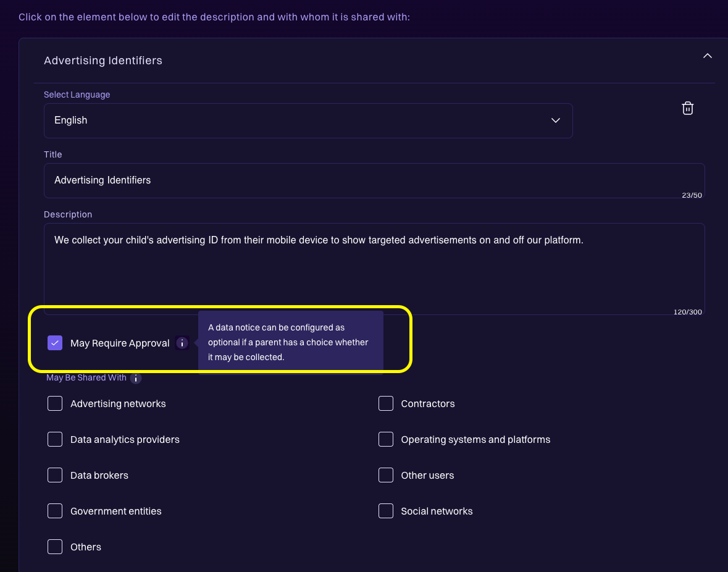Click inside the Description text area
Screen dimensions: 728x572
click(x=374, y=266)
